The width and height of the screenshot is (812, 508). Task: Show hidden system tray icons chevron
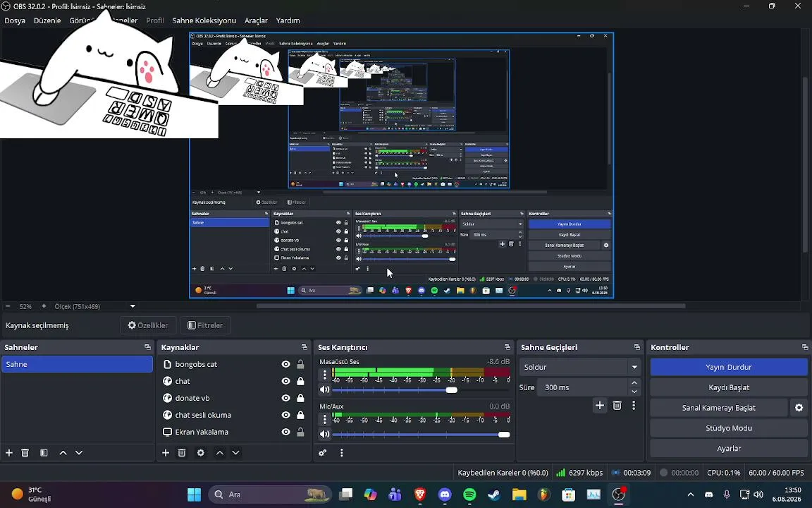tap(690, 495)
